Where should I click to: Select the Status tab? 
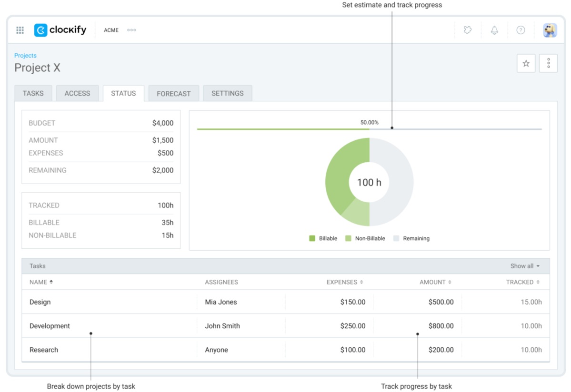coord(123,93)
